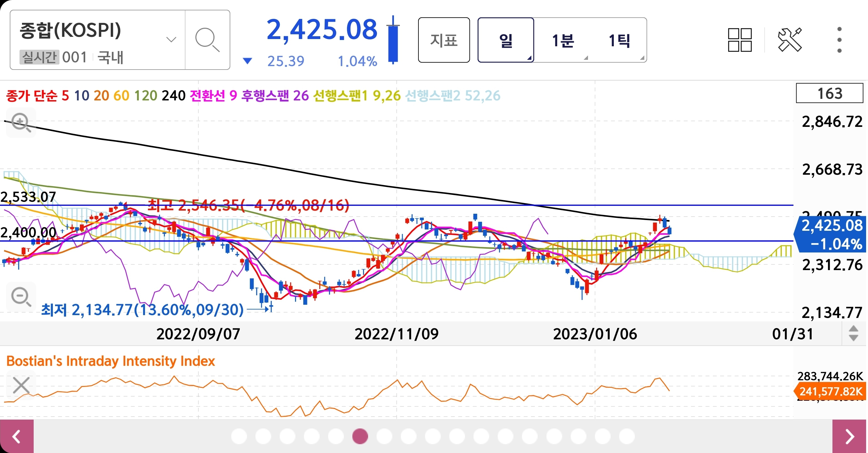Image resolution: width=868 pixels, height=453 pixels.
Task: Go to next page with right arrow
Action: click(x=849, y=437)
